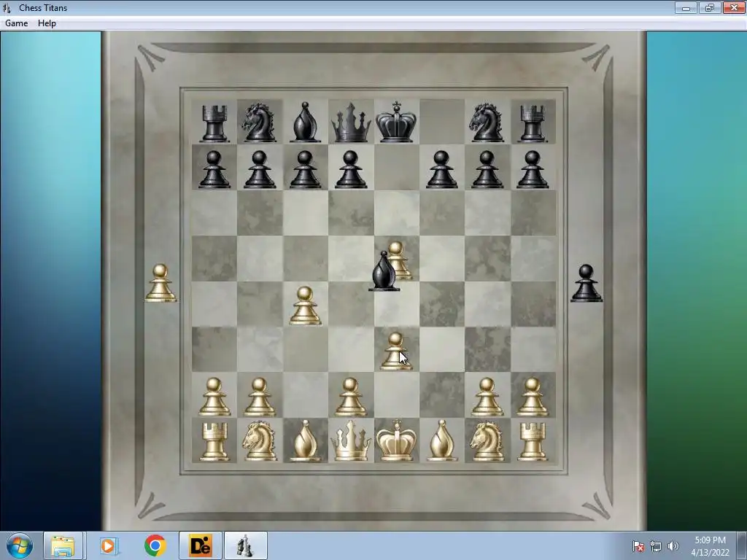Close the Chess Titans window
Viewport: 747px width, 560px height.
[x=734, y=7]
